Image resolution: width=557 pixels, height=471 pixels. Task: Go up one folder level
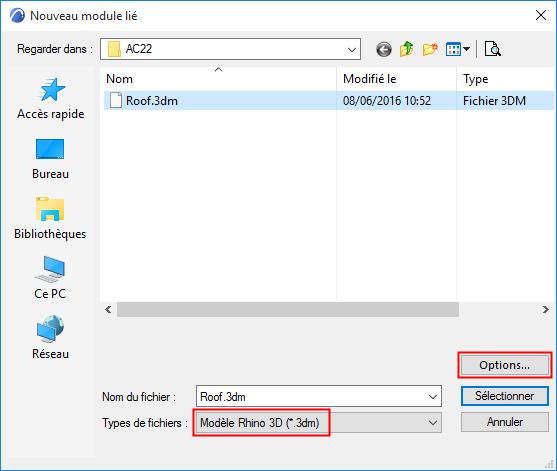[x=406, y=49]
